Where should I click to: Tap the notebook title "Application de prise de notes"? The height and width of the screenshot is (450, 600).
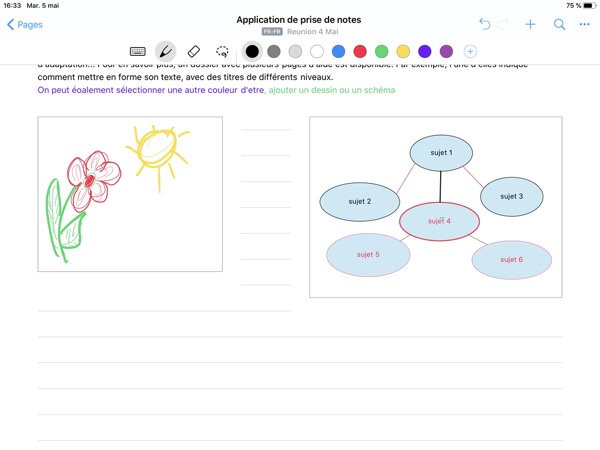tap(299, 19)
